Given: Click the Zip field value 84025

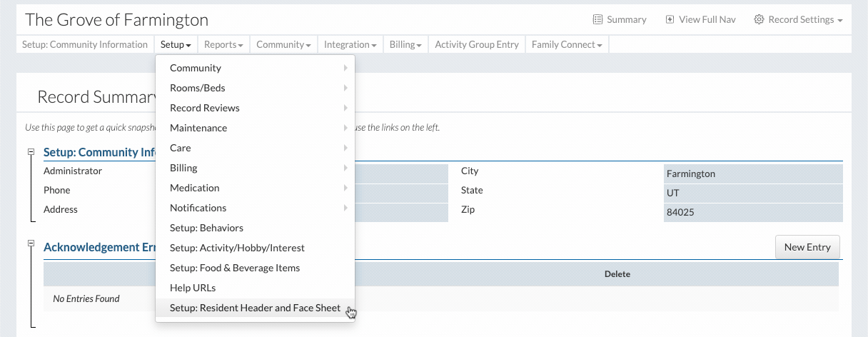Looking at the screenshot, I should pos(752,212).
